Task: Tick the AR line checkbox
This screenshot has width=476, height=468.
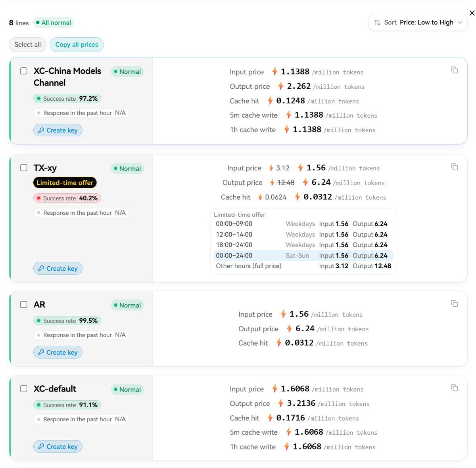Action: pos(24,304)
